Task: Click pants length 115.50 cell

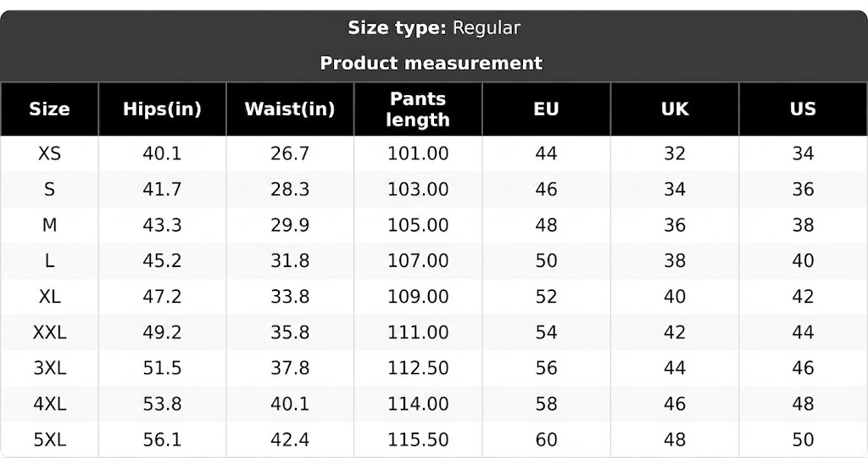Action: (x=418, y=439)
